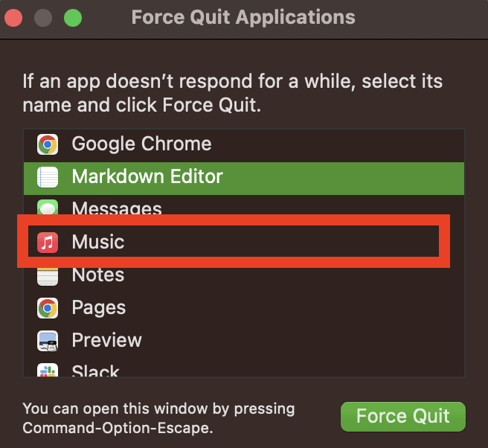Choose Preview from the application list
The height and width of the screenshot is (448, 488).
[x=106, y=341]
